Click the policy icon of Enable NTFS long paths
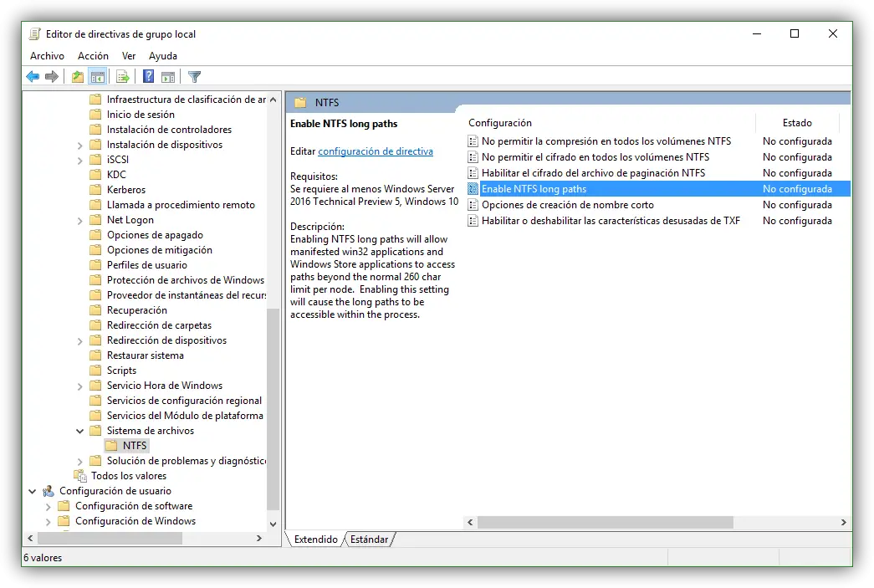This screenshot has width=874, height=588. (x=473, y=189)
